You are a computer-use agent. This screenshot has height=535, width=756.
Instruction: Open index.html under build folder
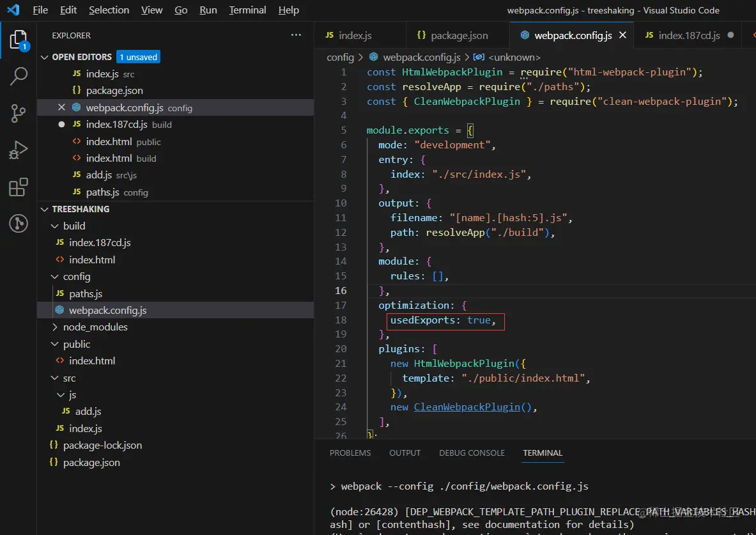click(176, 260)
